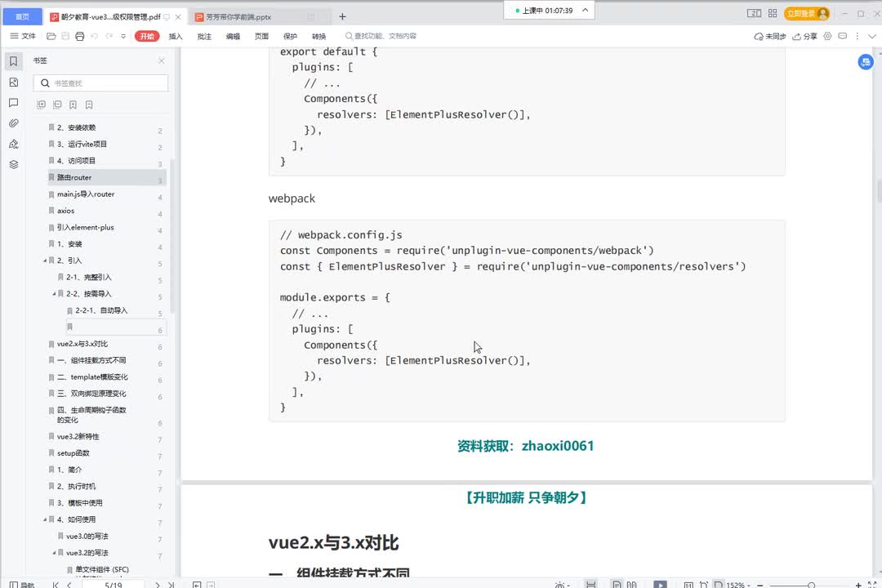882x588 pixels.
Task: Select the 转换 ribbon tab
Action: coord(319,36)
